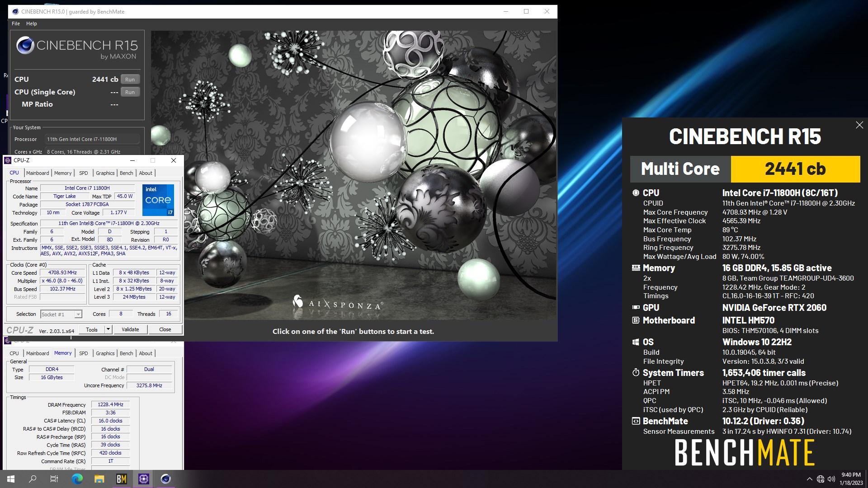Click the Windows OS icon in BenchMate

pos(636,342)
